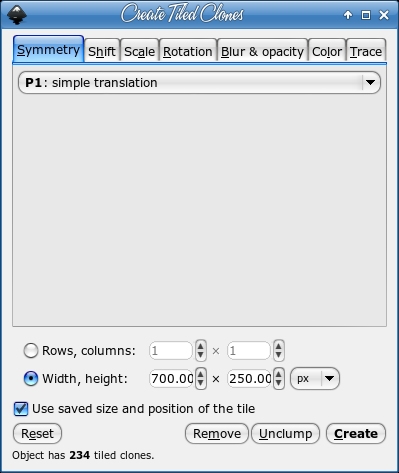Click the Remove button

(x=217, y=434)
